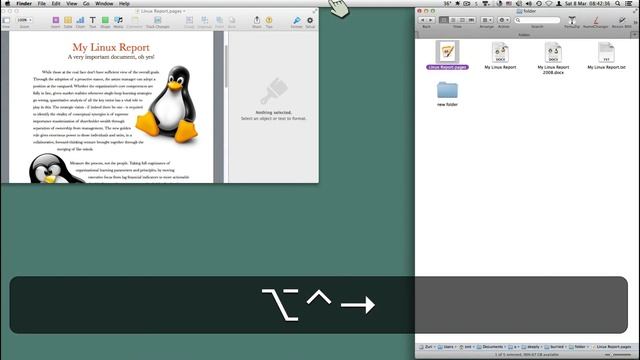Open the Window menu
The image size is (640, 360).
coord(104,3)
